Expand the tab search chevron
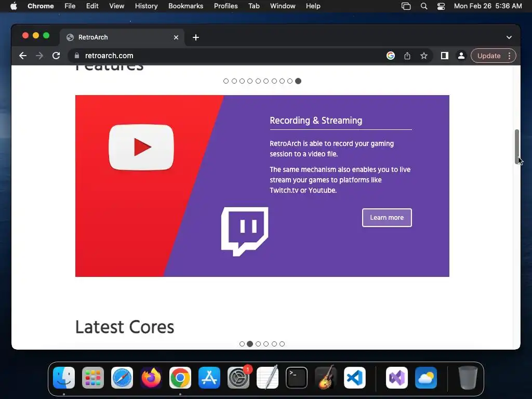532x399 pixels. [x=509, y=37]
